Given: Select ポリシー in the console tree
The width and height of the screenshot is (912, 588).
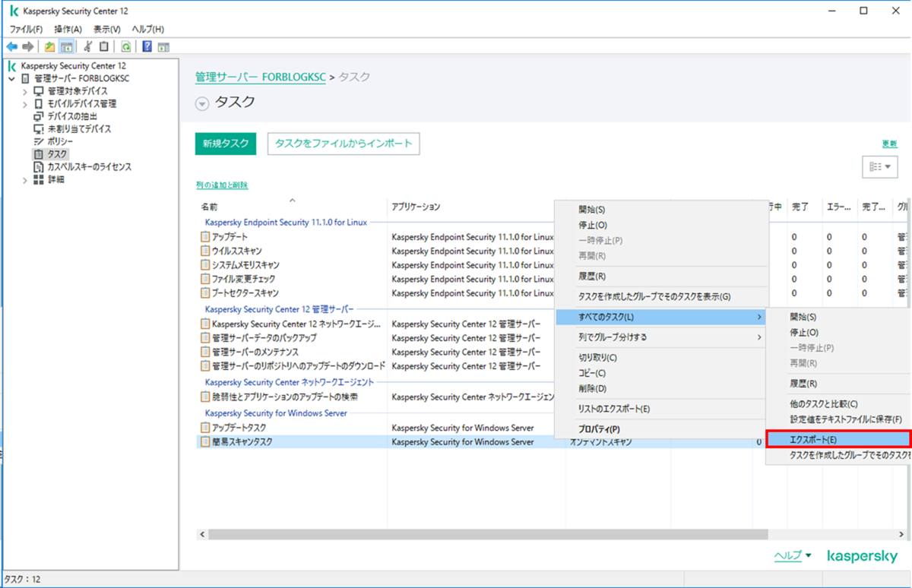Looking at the screenshot, I should point(60,142).
